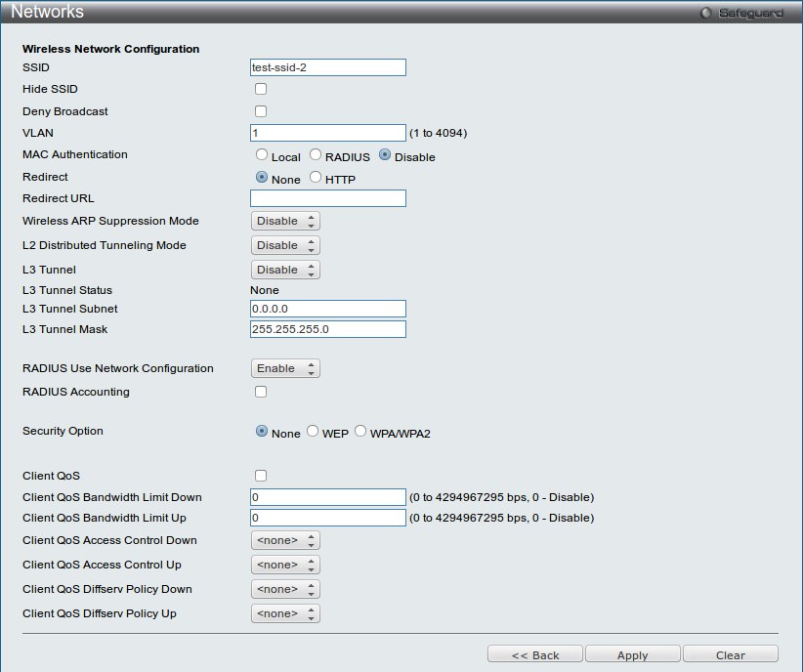Click into the SSID text field
The width and height of the screenshot is (803, 672).
[x=327, y=67]
